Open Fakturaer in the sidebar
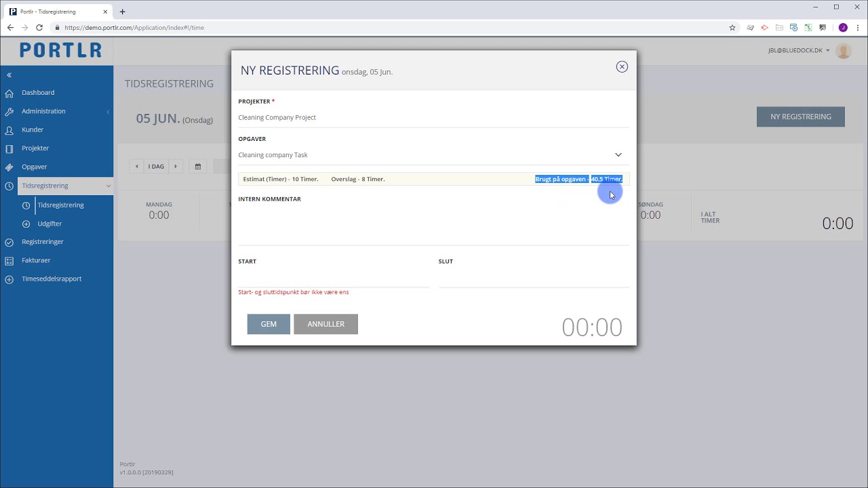868x488 pixels. 36,260
